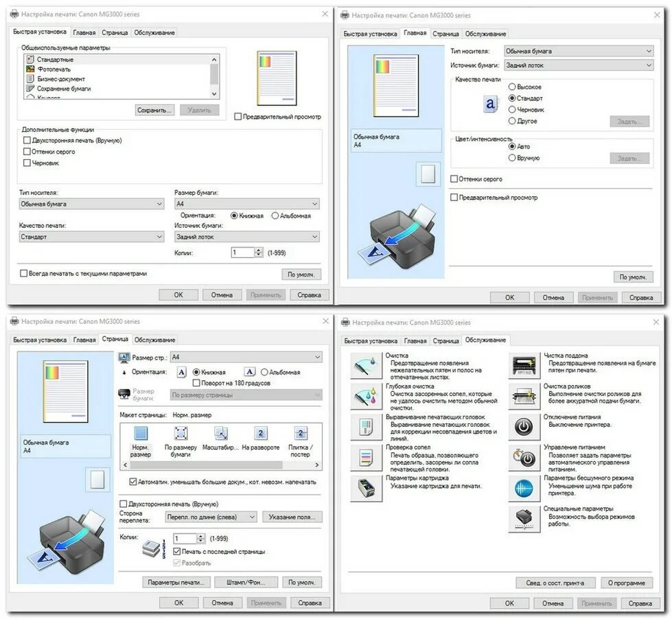
Task: Toggle Оттенки серого in Быстрая установка window
Action: (27, 151)
